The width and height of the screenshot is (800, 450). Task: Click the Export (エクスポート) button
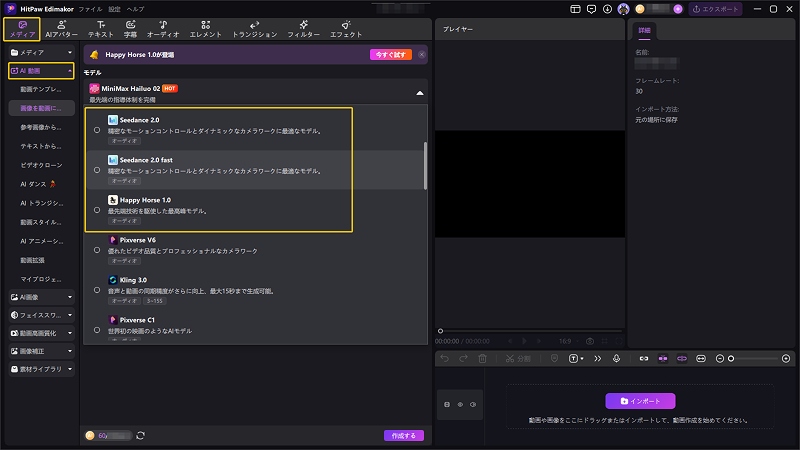715,9
